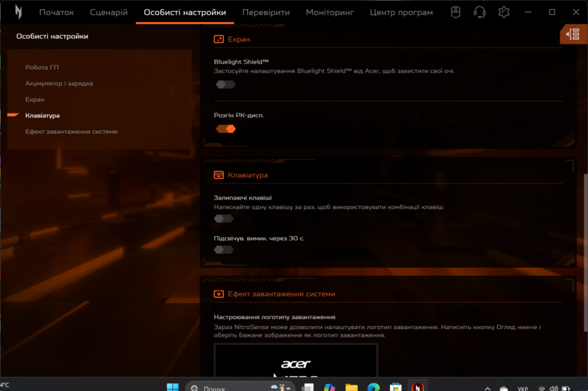Screen dimensions: 588x391
Task: Select Екран in sidebar
Action: [x=35, y=99]
